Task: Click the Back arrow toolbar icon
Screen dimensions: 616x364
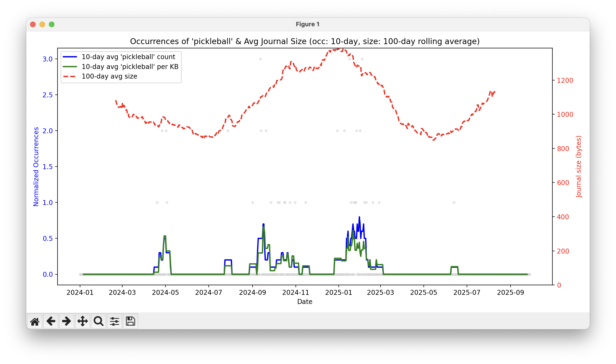Action: 50,321
